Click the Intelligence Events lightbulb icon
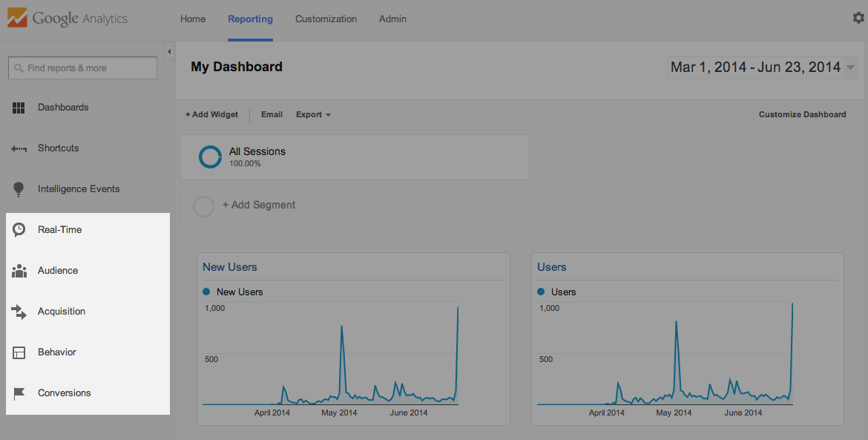Viewport: 868px width, 440px height. click(x=19, y=188)
